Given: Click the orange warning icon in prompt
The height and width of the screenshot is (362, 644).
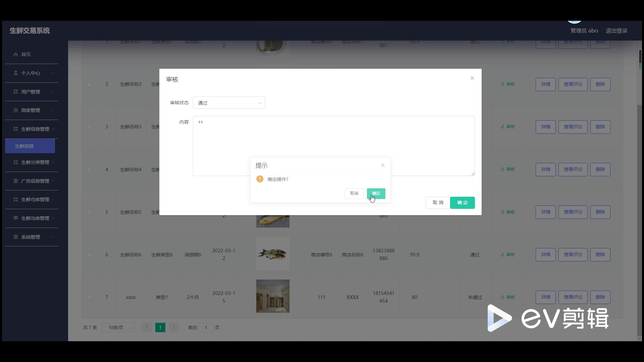Looking at the screenshot, I should point(260,179).
